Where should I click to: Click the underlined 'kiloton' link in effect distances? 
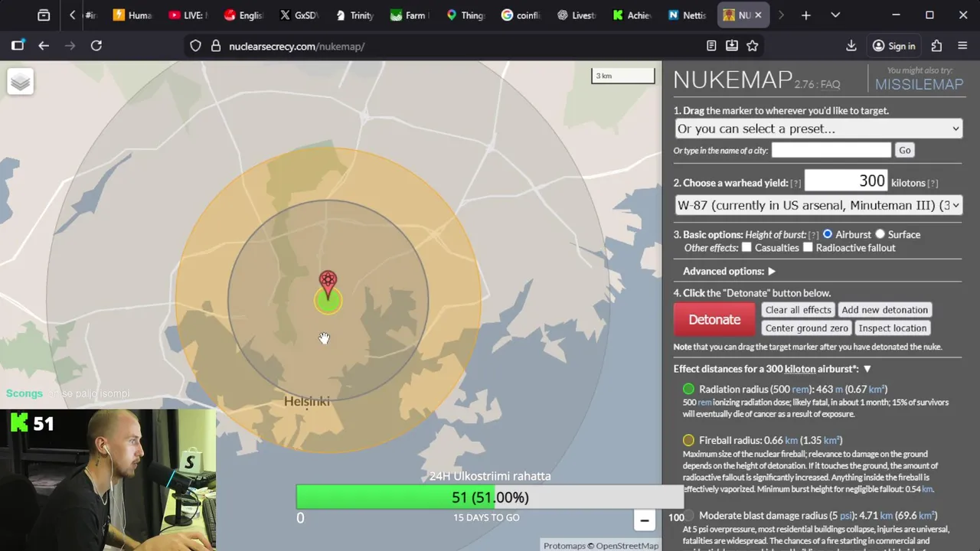point(800,369)
